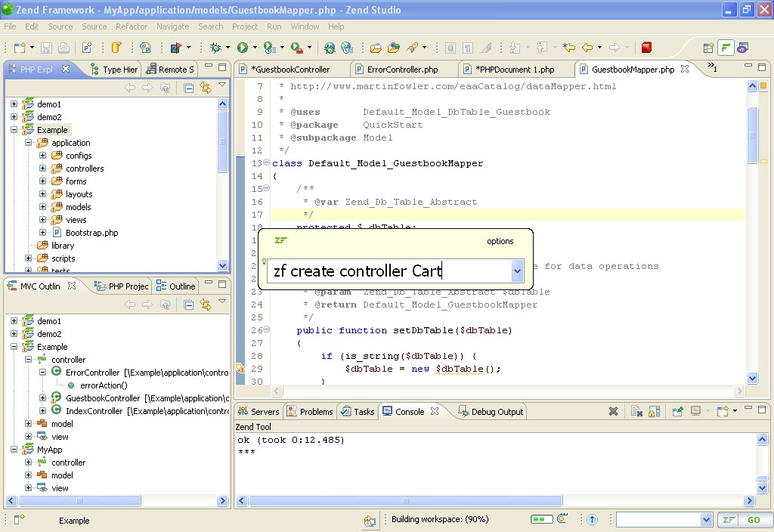Click the progress view icon in status bar
This screenshot has height=532, width=774.
(562, 519)
